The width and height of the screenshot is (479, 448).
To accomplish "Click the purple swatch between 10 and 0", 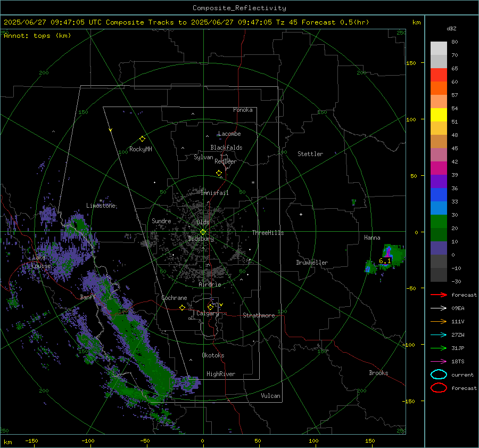I will coord(439,248).
